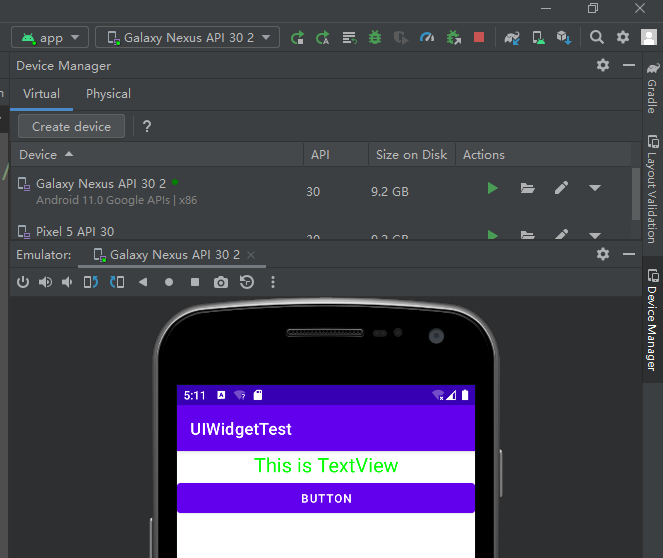Screen dimensions: 663x558
Task: Open the Galaxy Nexus API 30 2 device selector
Action: coord(187,38)
